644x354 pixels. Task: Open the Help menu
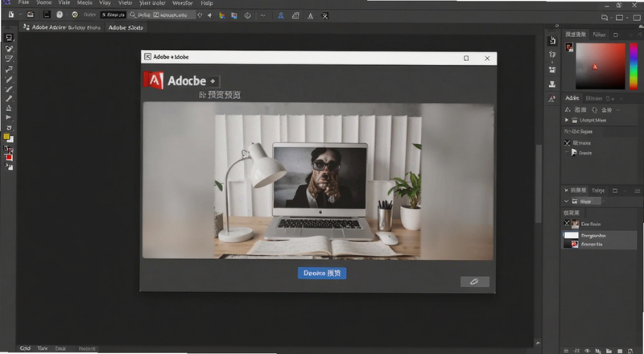207,3
